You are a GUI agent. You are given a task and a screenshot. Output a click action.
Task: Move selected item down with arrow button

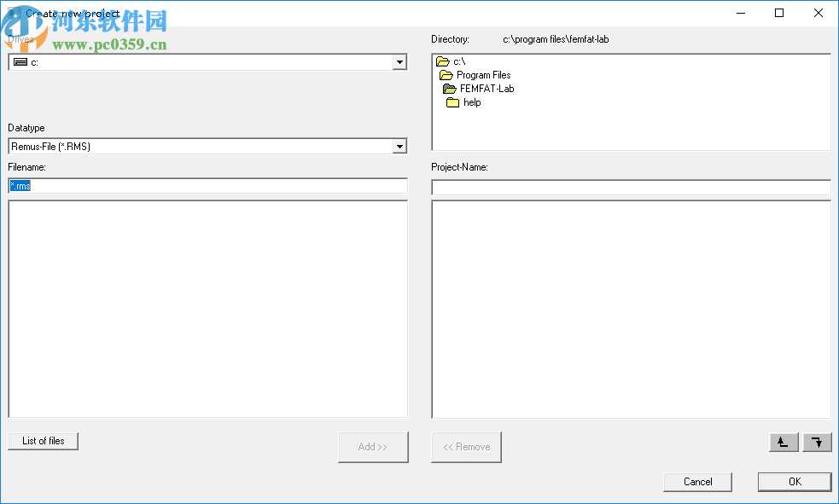[817, 442]
